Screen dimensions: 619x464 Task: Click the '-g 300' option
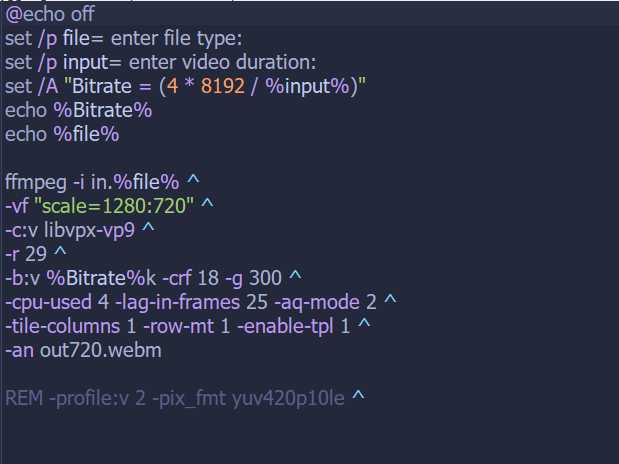coord(253,278)
